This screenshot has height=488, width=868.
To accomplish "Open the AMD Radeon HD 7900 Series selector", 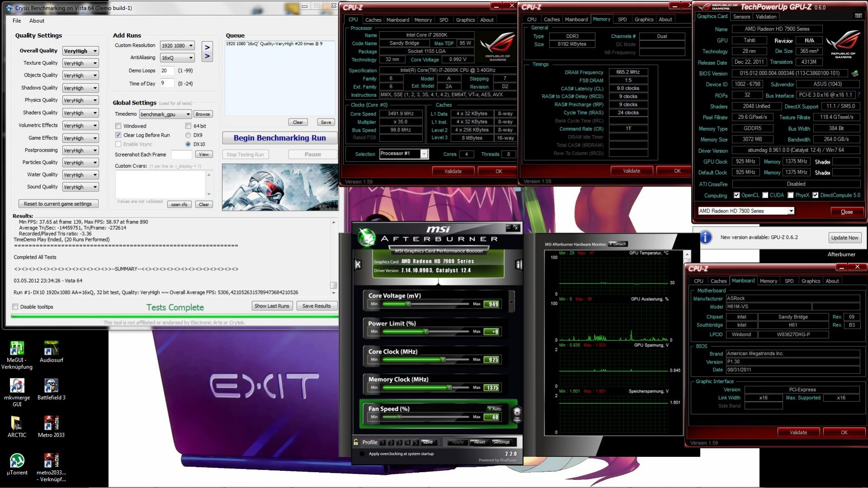I will [x=746, y=211].
